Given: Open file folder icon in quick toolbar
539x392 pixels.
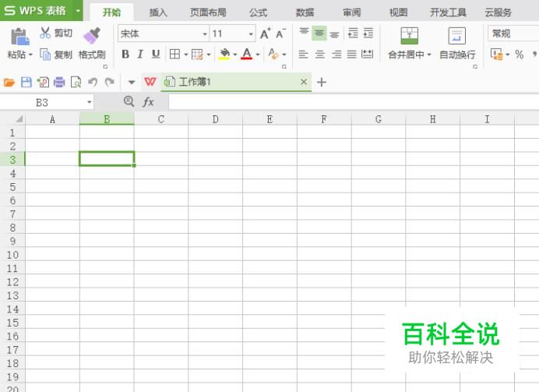Looking at the screenshot, I should (9, 82).
